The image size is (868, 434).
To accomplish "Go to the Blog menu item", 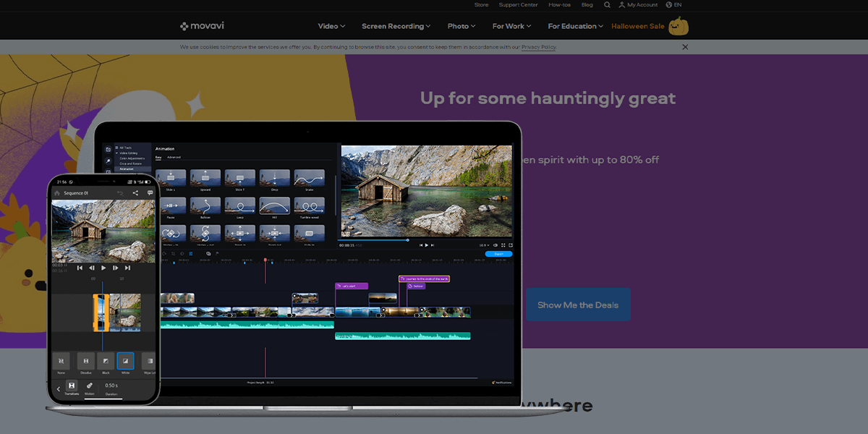I will point(587,5).
